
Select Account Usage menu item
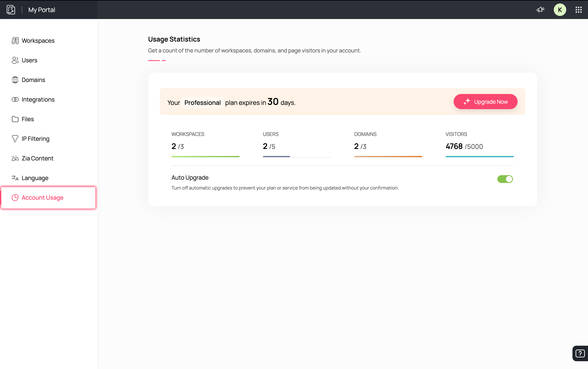(43, 198)
